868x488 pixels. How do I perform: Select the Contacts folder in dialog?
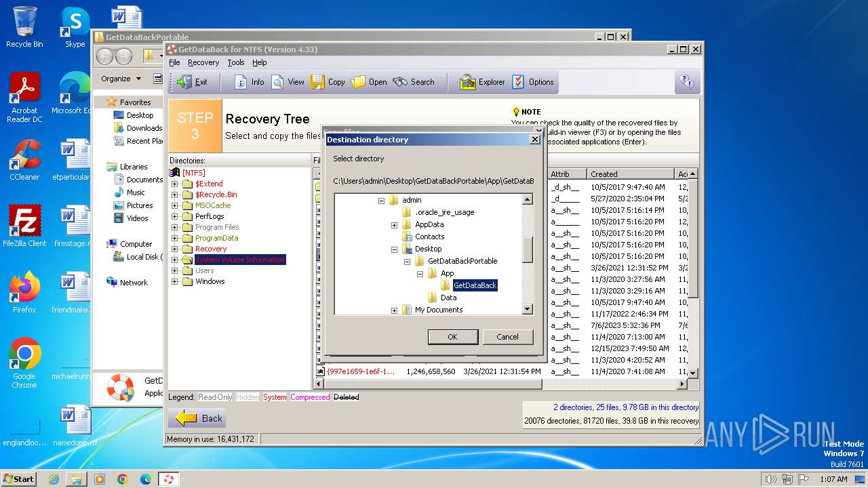click(x=429, y=237)
